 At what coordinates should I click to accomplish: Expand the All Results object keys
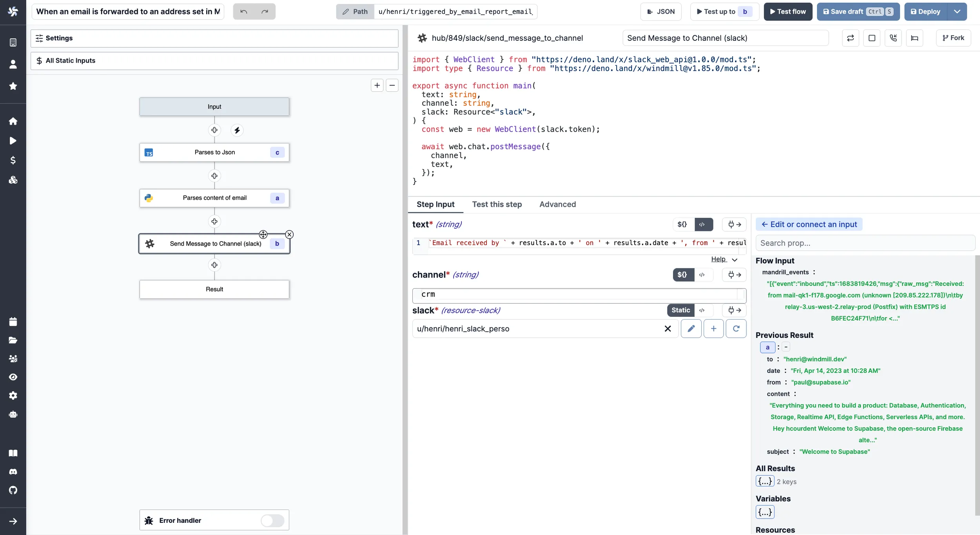pos(764,481)
